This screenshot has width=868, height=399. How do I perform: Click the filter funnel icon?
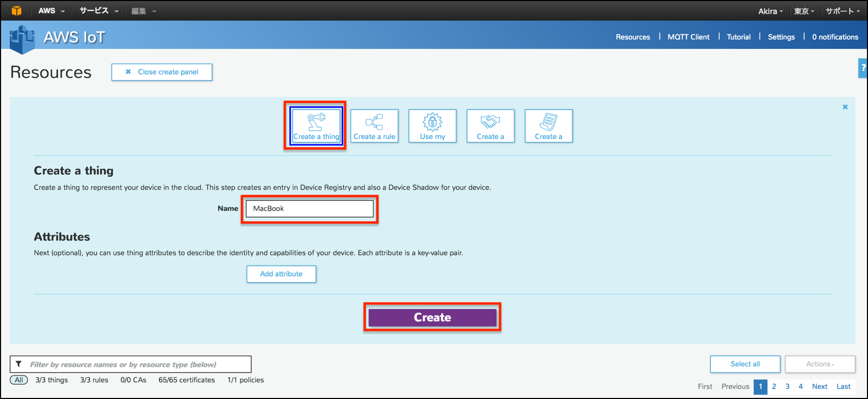pyautogui.click(x=19, y=364)
